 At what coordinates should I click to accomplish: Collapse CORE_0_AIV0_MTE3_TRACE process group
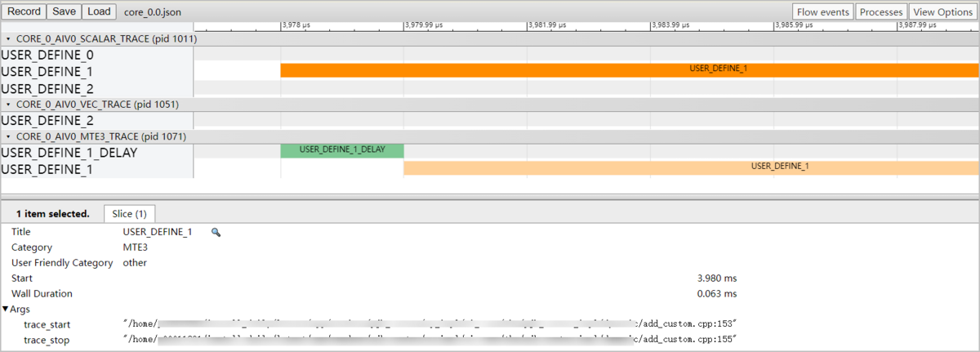tap(9, 137)
